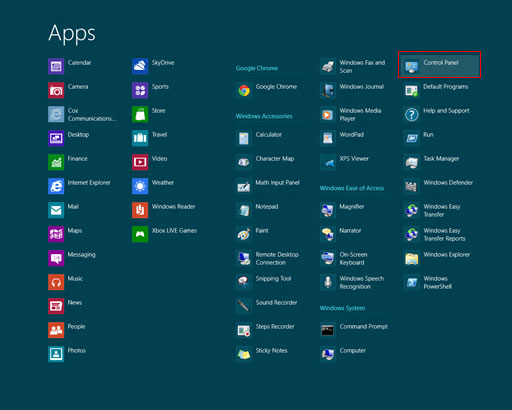The width and height of the screenshot is (512, 410).
Task: Select the Google Chrome group heading
Action: 257,68
